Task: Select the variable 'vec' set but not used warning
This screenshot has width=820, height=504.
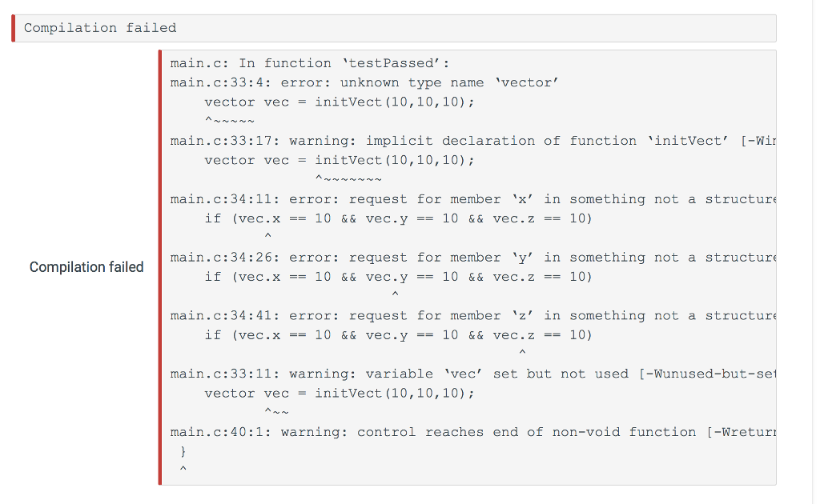Action: click(x=472, y=374)
